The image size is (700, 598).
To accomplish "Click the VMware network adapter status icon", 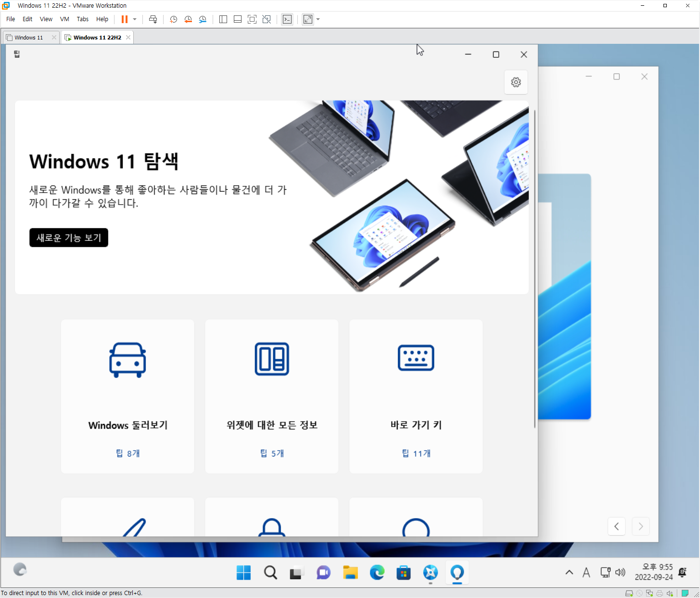I will [649, 593].
